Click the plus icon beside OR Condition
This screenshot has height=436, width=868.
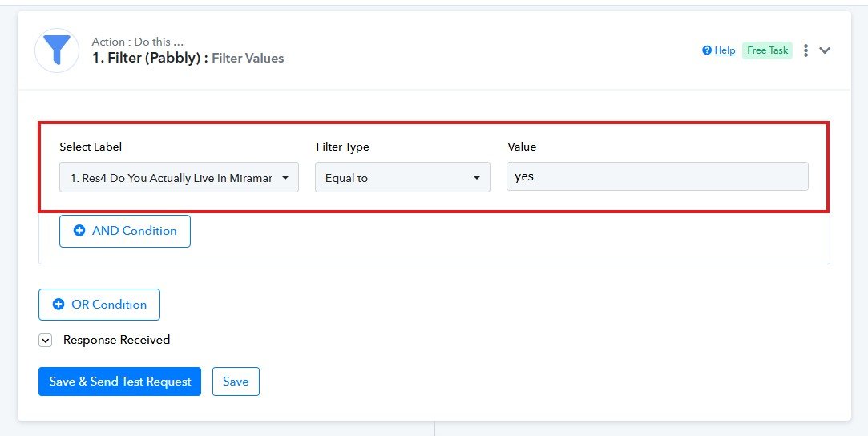(59, 305)
